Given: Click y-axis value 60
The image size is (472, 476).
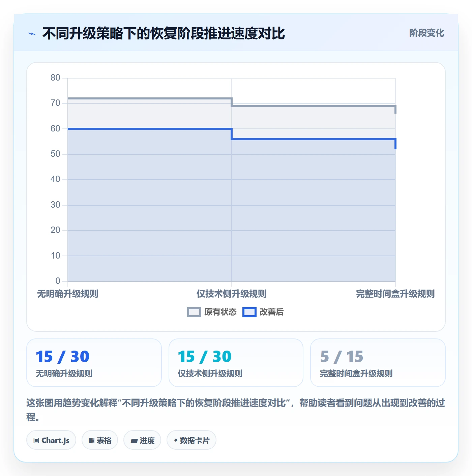Looking at the screenshot, I should pos(55,129).
